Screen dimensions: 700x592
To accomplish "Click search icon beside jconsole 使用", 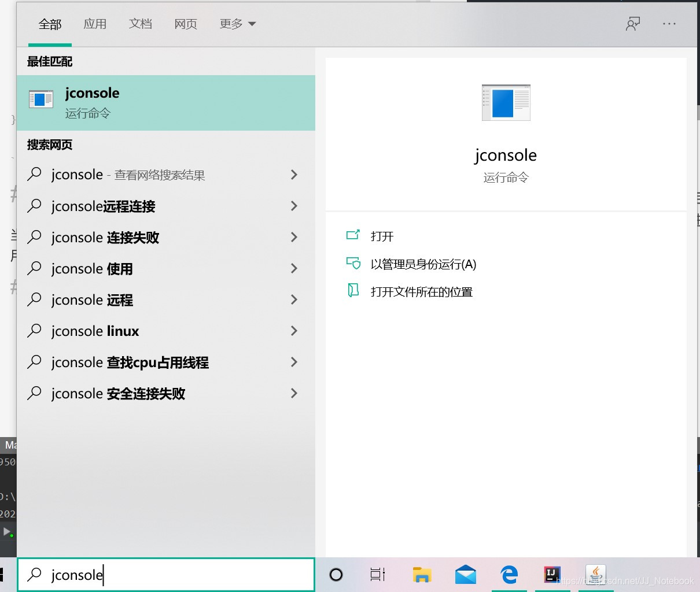I will click(x=35, y=268).
